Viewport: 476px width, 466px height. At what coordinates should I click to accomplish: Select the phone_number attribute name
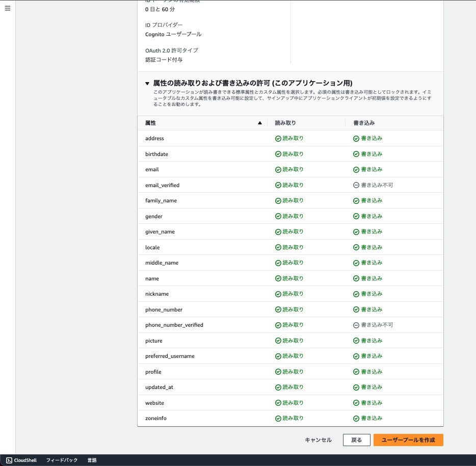164,309
